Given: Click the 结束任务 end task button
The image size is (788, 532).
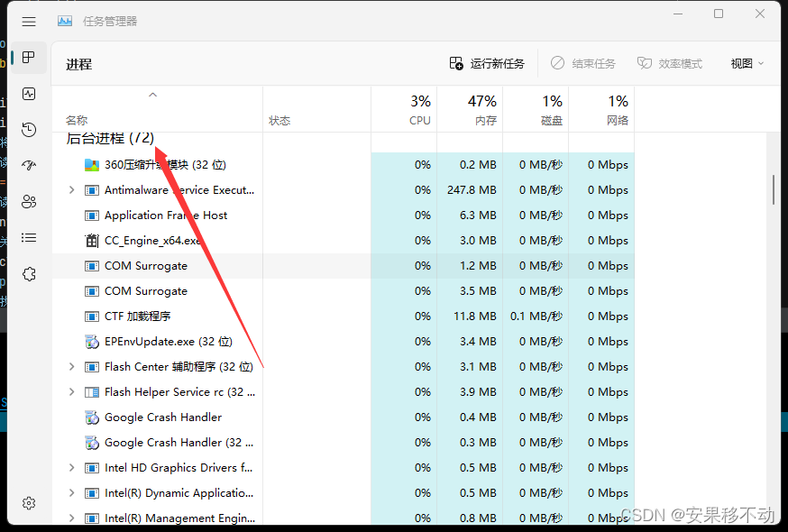Looking at the screenshot, I should tap(583, 64).
